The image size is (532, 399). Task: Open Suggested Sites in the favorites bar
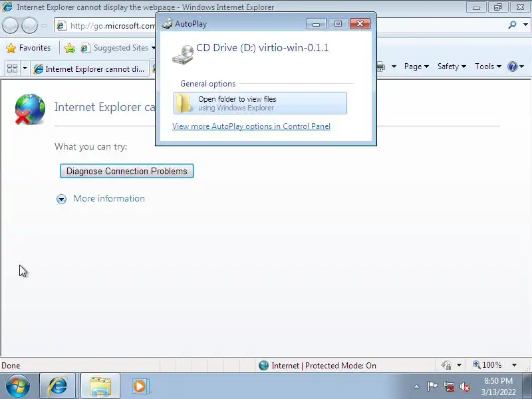(118, 48)
